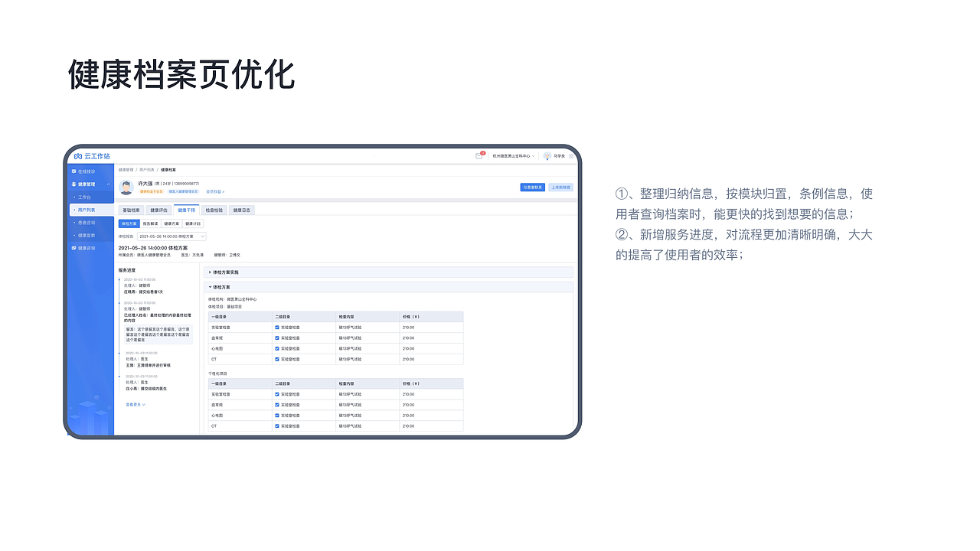
Task: Click patient 许大强's avatar picture
Action: tap(126, 187)
